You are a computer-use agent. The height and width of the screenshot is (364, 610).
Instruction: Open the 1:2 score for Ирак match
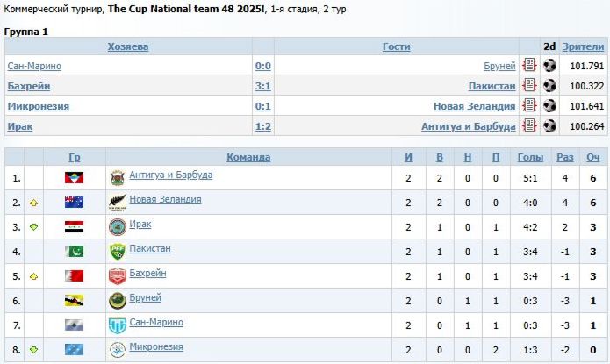point(262,126)
